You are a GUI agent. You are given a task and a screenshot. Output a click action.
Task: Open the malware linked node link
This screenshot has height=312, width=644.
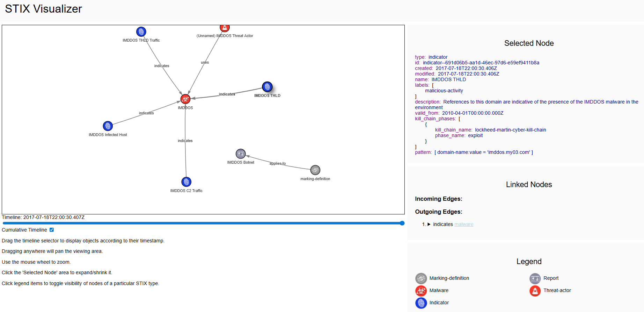coord(464,225)
